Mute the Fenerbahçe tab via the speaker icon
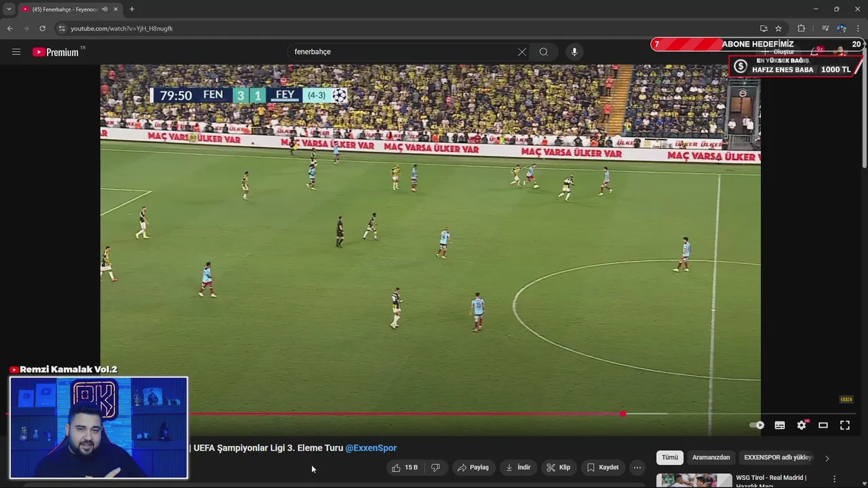Screen dimensions: 868x488 pos(104,9)
